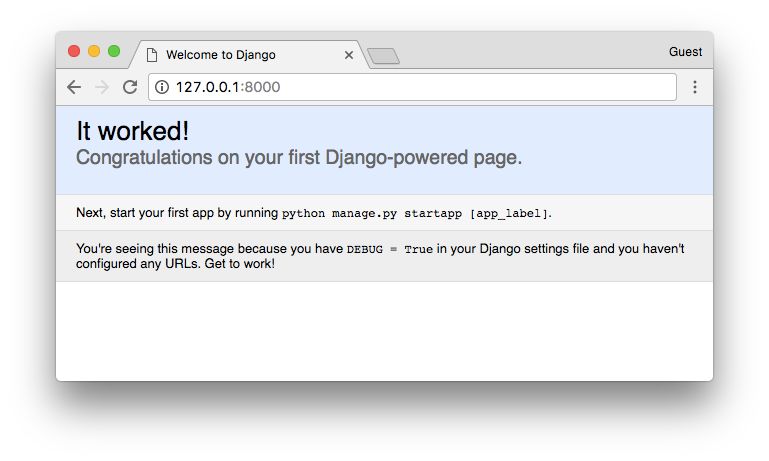
Task: Open the Chrome three-dot menu
Action: point(694,87)
